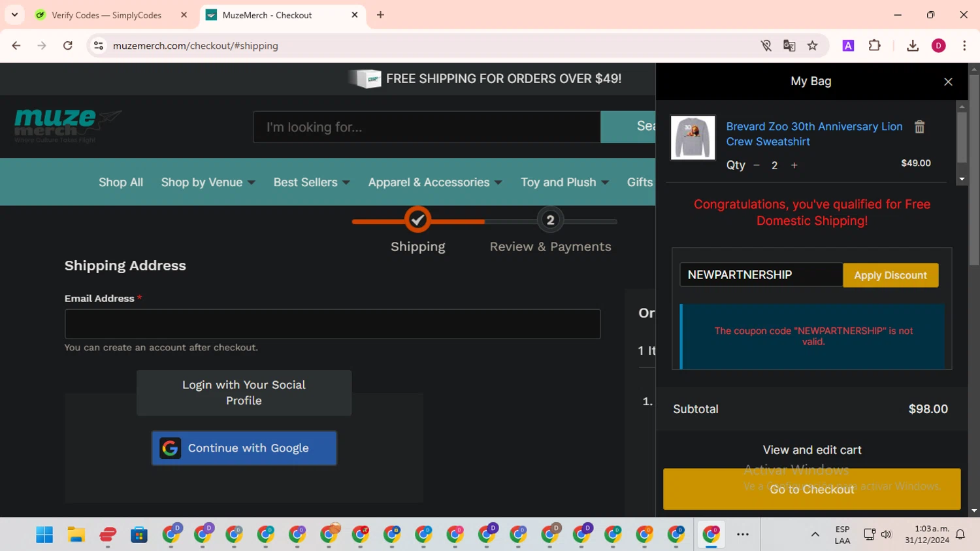Click Go to Checkout button
Viewport: 980px width, 551px height.
point(811,489)
